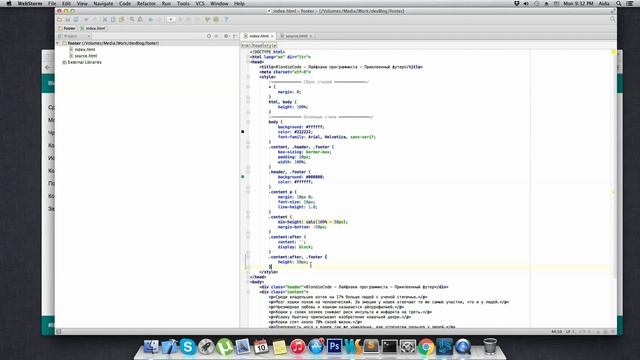640x360 pixels.
Task: Close the index.html editor tab
Action: [272, 36]
